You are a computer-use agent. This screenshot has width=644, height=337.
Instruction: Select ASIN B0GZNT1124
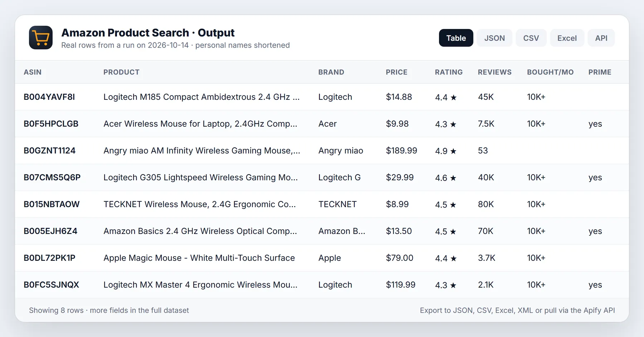click(x=50, y=151)
